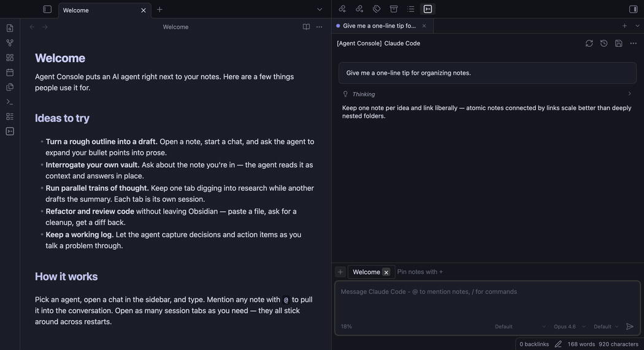Click the 168 words status entry
Screen dimensions: 644x350
click(581, 344)
